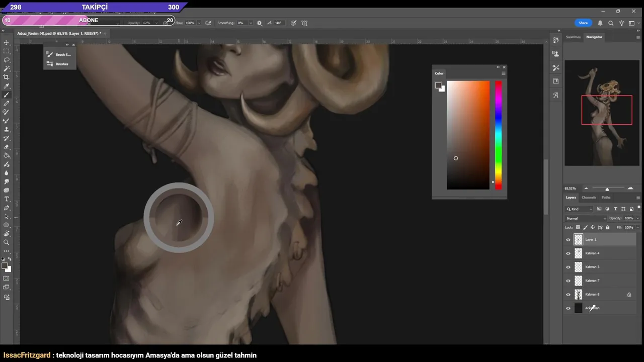Close the Color panel
The height and width of the screenshot is (362, 644).
click(x=504, y=67)
